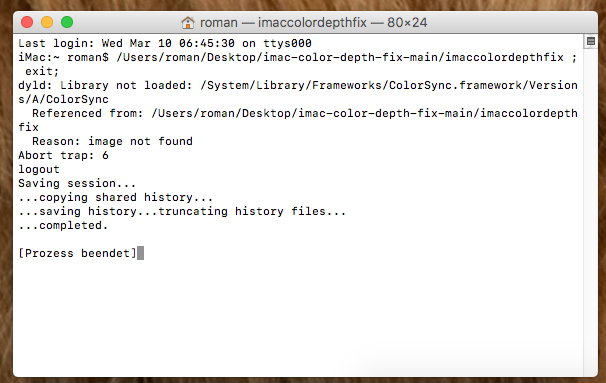This screenshot has width=606, height=383.
Task: Click the 'Abort trap: 6' line
Action: [63, 155]
